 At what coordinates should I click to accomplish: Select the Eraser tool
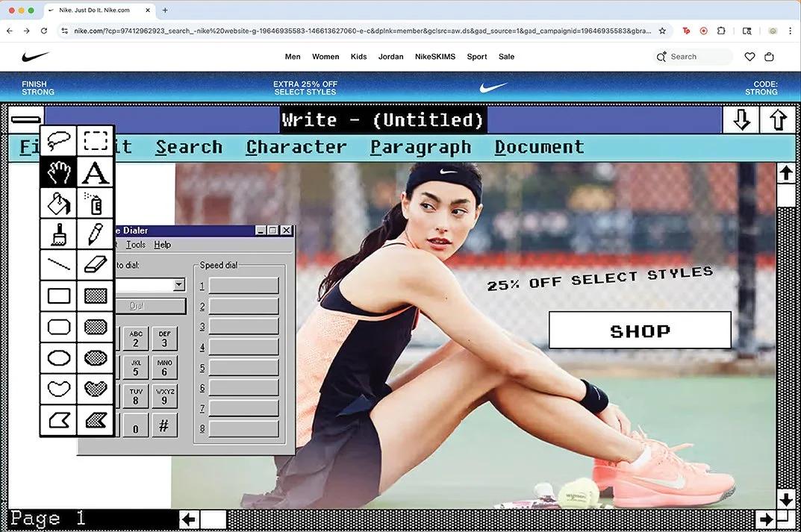95,264
